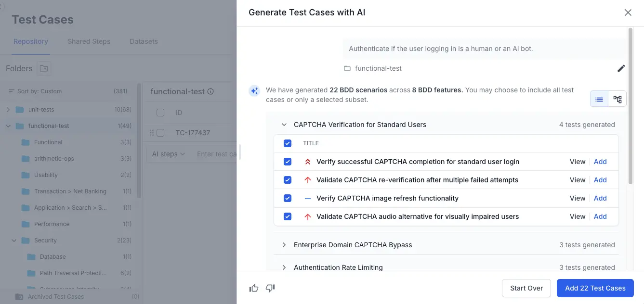Screen dimensions: 644x304
Task: Uncheck Verify CAPTCHA image refresh functionality test
Action: (x=288, y=198)
